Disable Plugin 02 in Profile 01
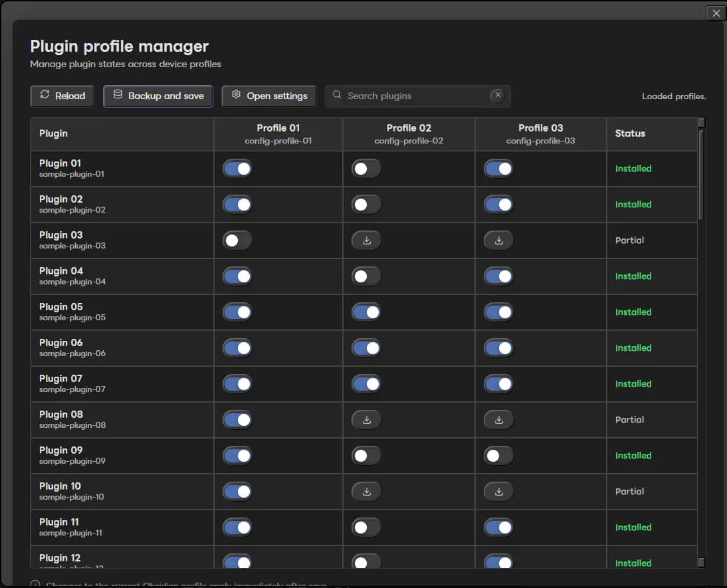This screenshot has height=588, width=727. [237, 205]
